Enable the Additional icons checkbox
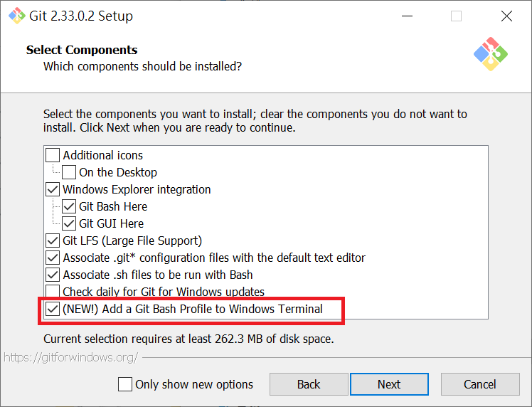 click(x=53, y=155)
